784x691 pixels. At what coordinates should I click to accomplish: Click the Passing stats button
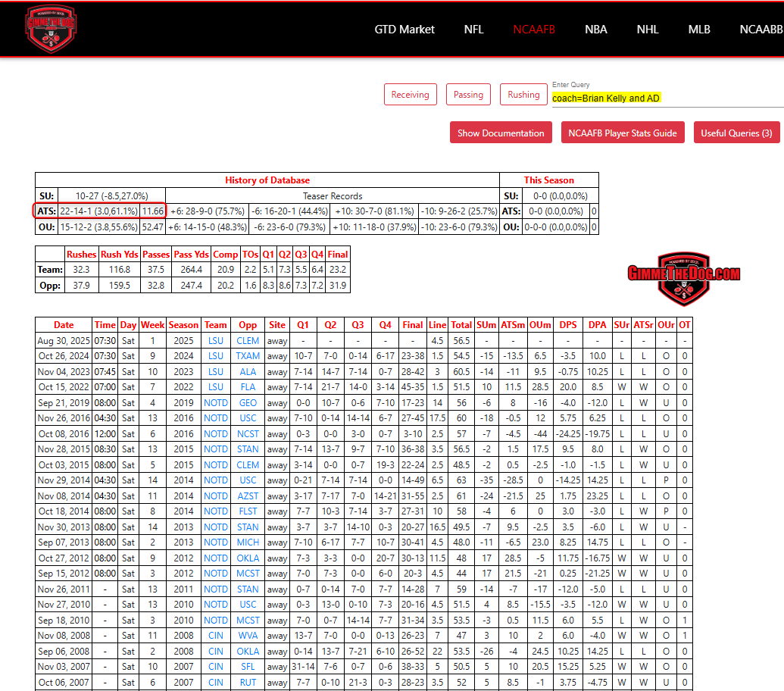(468, 94)
